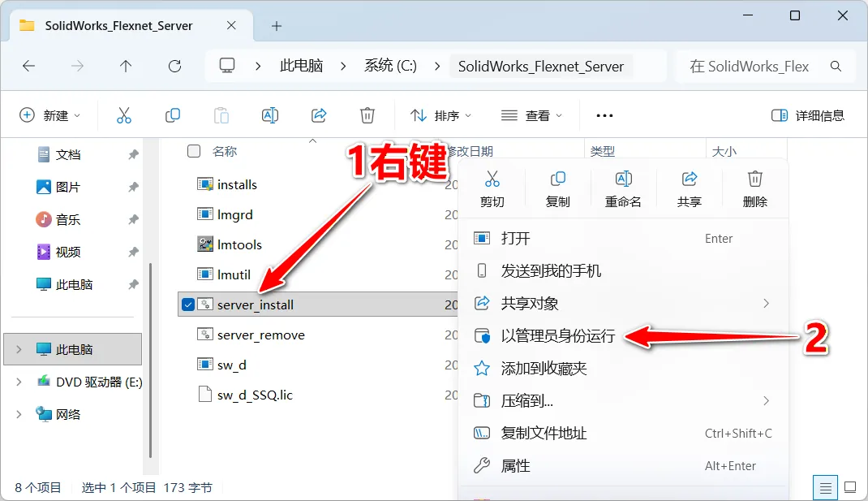Screen dimensions: 868x501
Task: Click the Copy toolbar icon
Action: pos(173,115)
